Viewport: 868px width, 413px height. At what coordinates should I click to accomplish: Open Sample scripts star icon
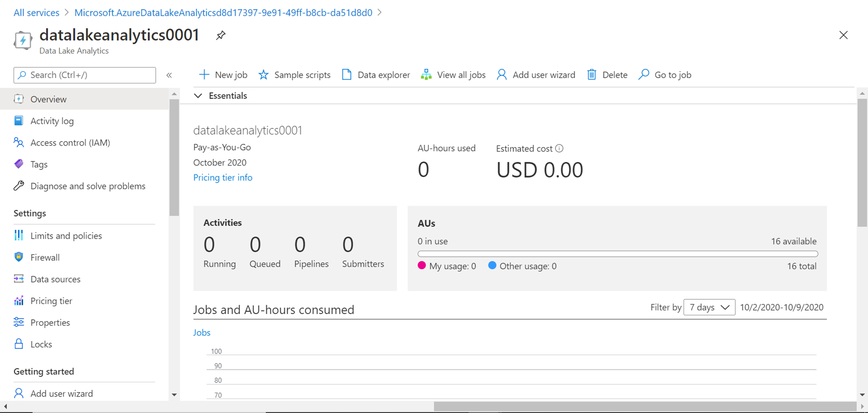pyautogui.click(x=263, y=75)
